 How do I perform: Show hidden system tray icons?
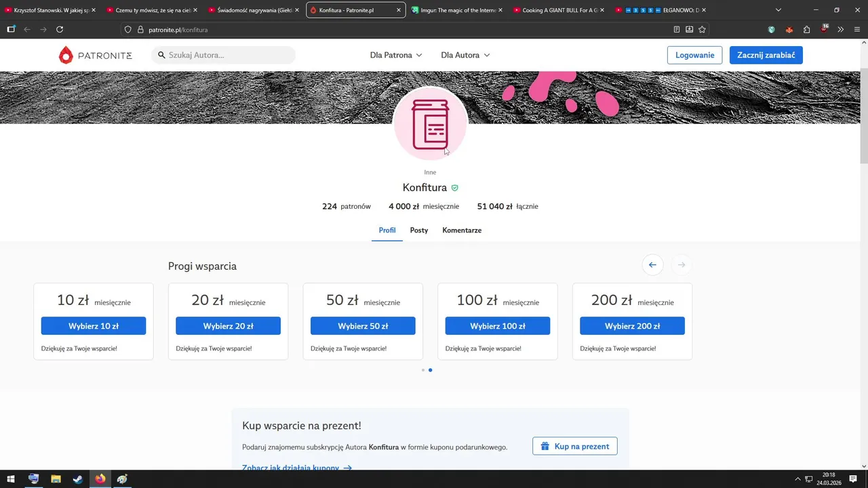pyautogui.click(x=797, y=479)
